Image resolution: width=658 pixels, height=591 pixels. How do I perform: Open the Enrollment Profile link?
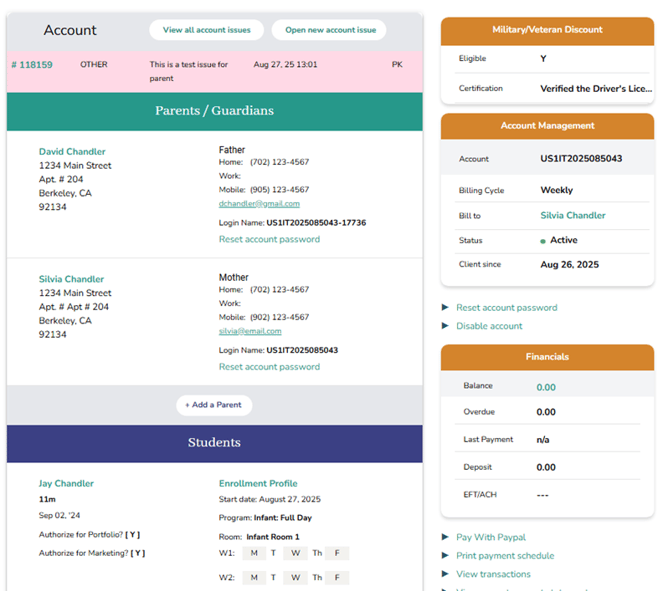pos(258,484)
